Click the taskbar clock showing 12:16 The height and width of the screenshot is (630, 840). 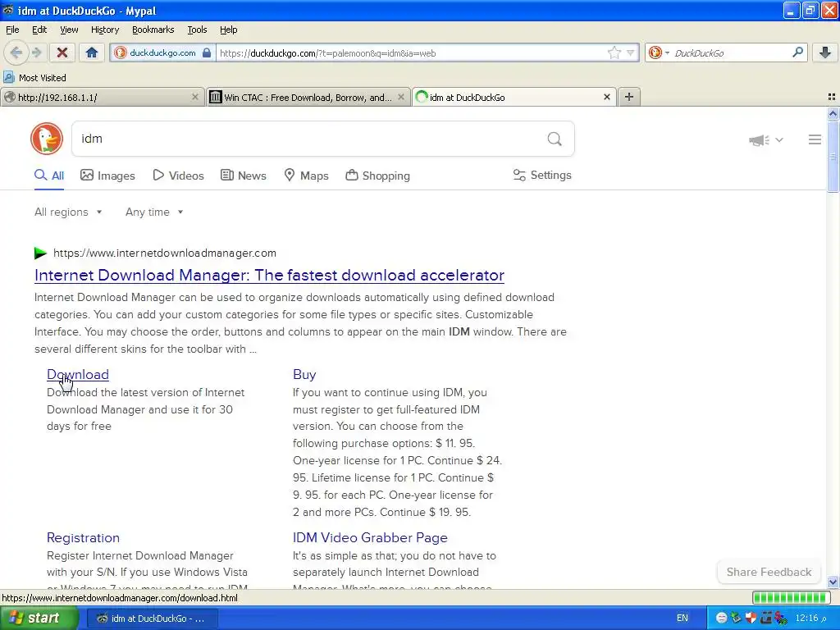(x=811, y=619)
